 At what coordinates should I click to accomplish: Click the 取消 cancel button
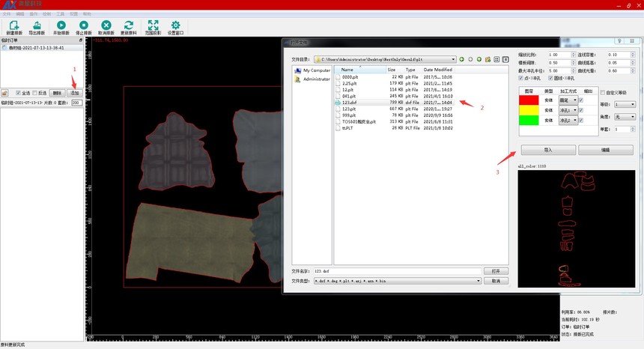coord(496,282)
